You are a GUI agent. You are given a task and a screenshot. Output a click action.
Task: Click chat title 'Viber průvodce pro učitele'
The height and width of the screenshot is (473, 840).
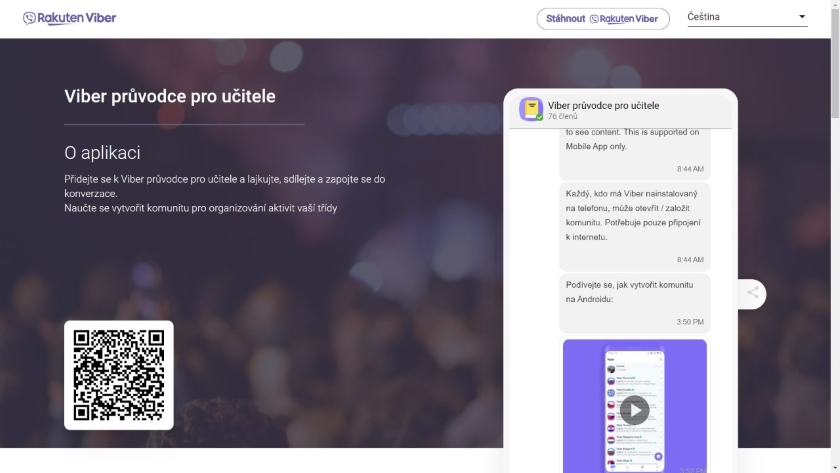[603, 106]
